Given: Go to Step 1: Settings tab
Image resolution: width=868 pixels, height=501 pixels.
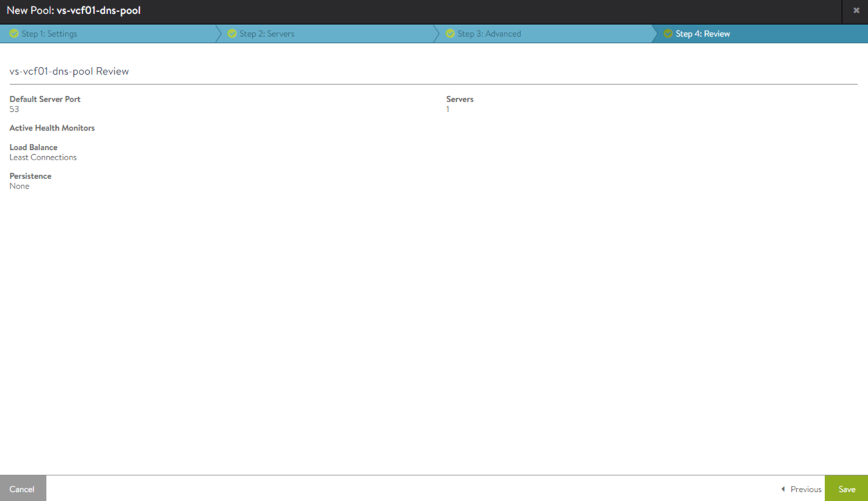Looking at the screenshot, I should coord(49,34).
